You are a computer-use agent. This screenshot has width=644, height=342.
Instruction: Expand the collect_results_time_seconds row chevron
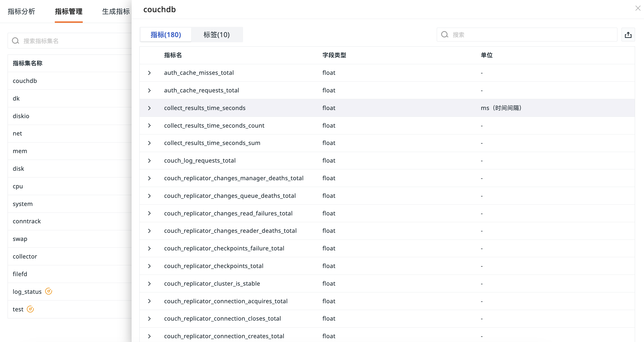coord(149,108)
